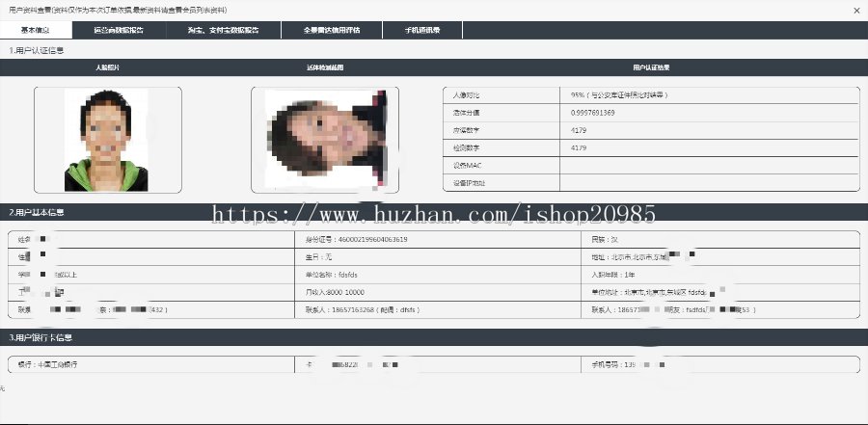Select the address cell 地址：北京市
Screen dimensions: 868x425
720,257
